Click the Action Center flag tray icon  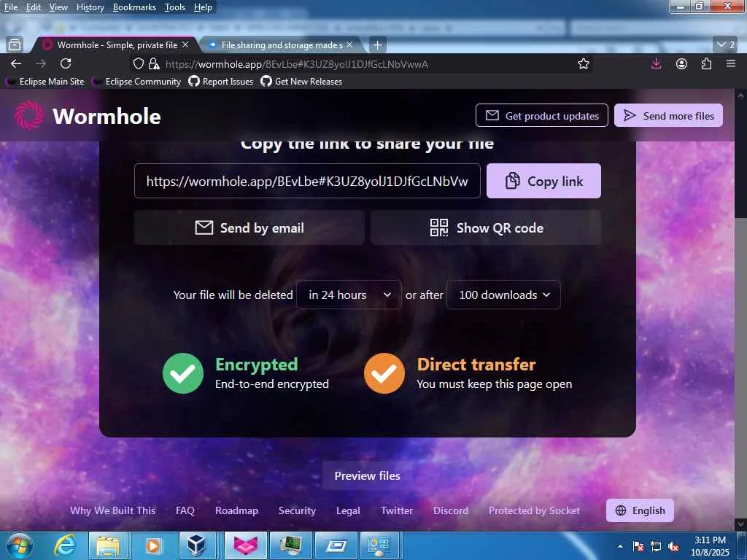click(638, 546)
